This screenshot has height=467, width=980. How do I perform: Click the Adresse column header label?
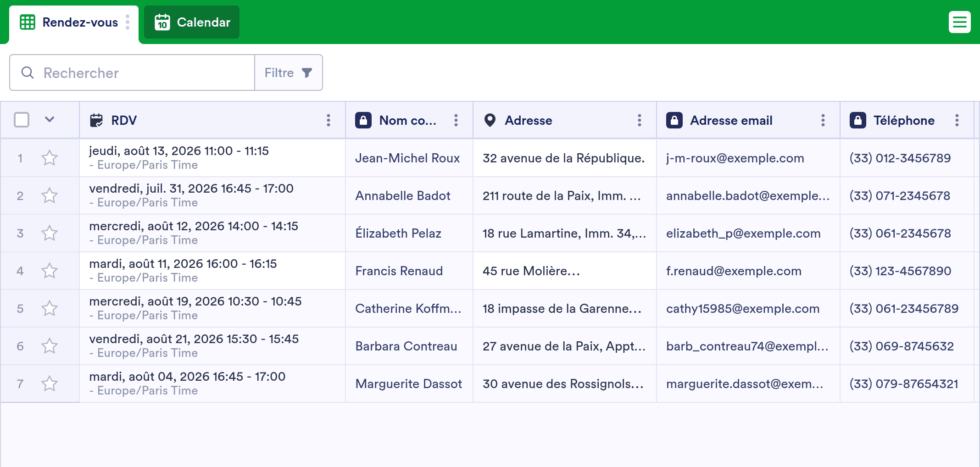529,120
